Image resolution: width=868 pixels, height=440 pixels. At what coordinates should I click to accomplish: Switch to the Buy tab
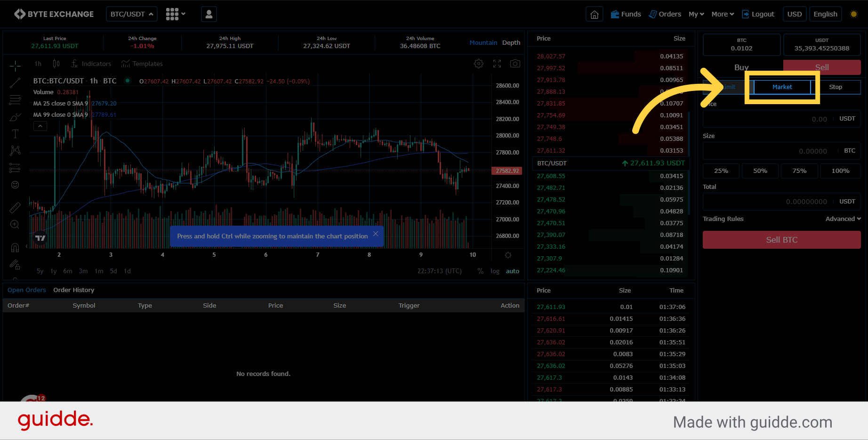coord(742,67)
